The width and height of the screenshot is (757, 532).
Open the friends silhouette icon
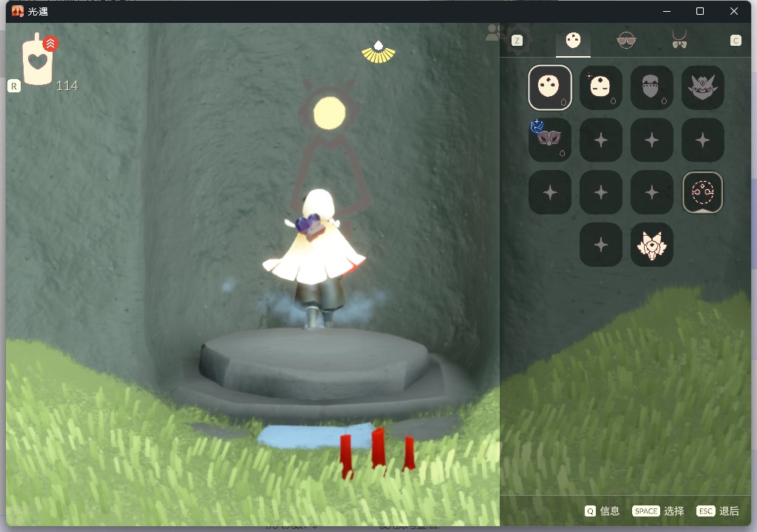pos(494,33)
